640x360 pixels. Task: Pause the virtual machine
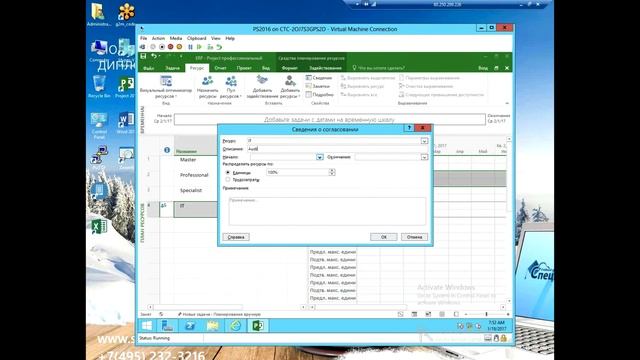(x=190, y=47)
